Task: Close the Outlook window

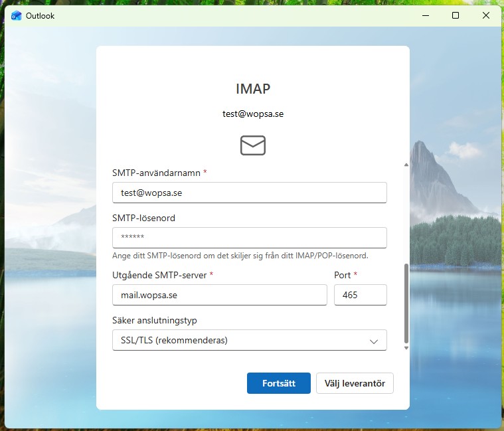Action: (x=487, y=15)
